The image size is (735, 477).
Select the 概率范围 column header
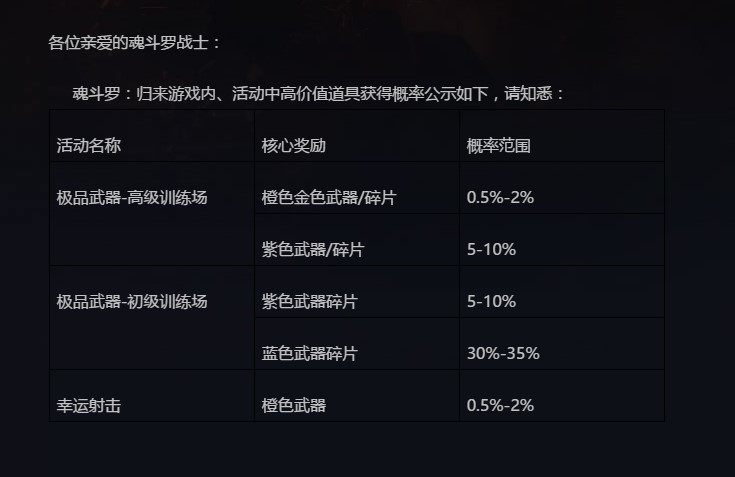(x=498, y=146)
